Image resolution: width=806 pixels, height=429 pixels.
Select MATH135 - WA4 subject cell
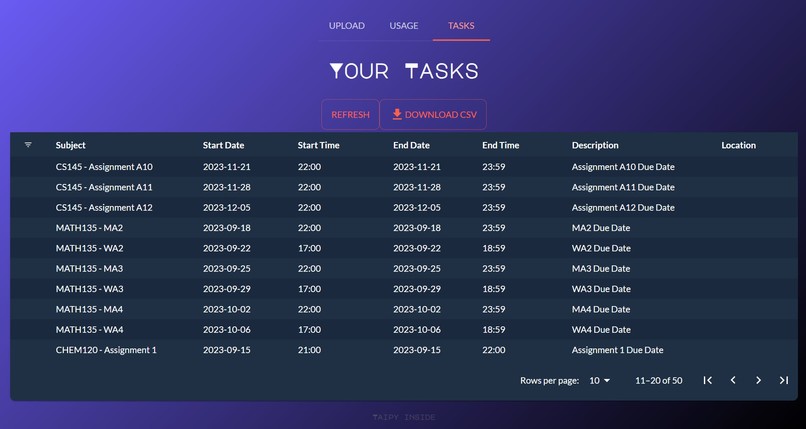point(89,329)
